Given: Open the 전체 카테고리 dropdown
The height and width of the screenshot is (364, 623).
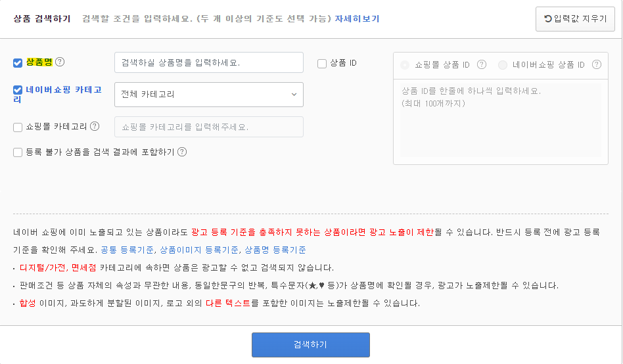Looking at the screenshot, I should click(x=209, y=95).
